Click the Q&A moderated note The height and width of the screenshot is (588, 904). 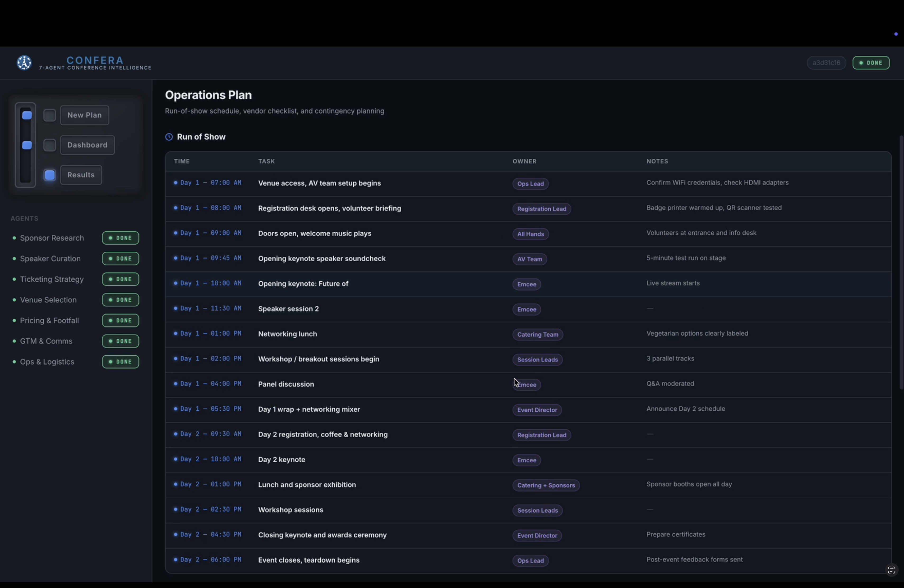[x=670, y=384]
